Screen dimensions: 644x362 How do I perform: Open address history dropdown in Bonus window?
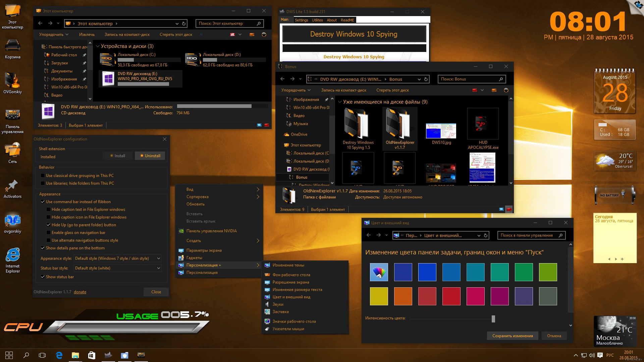click(x=419, y=79)
